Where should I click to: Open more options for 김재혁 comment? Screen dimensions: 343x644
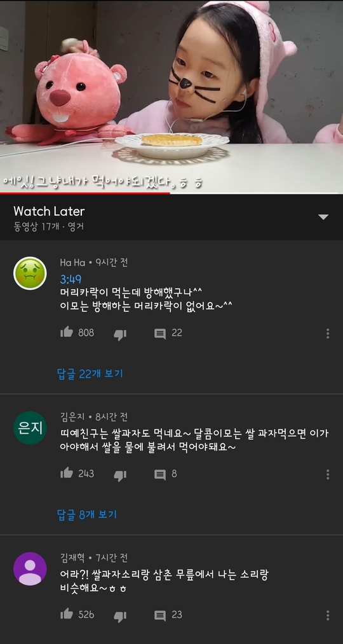[x=327, y=615]
